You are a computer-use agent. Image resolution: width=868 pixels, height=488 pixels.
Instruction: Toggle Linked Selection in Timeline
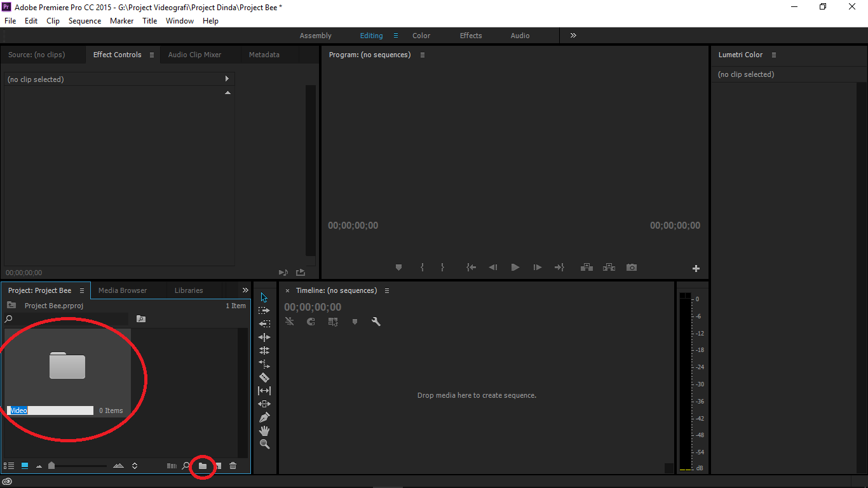coord(333,322)
